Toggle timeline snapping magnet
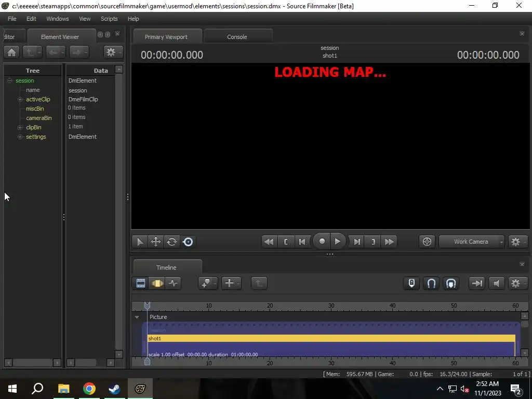 [x=431, y=283]
